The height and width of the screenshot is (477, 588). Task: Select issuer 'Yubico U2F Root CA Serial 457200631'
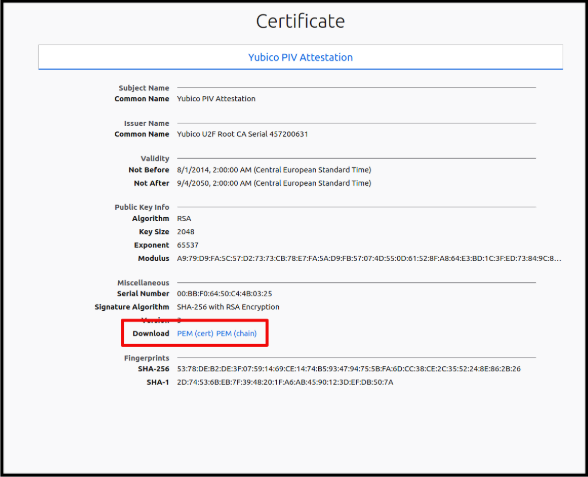coord(242,134)
